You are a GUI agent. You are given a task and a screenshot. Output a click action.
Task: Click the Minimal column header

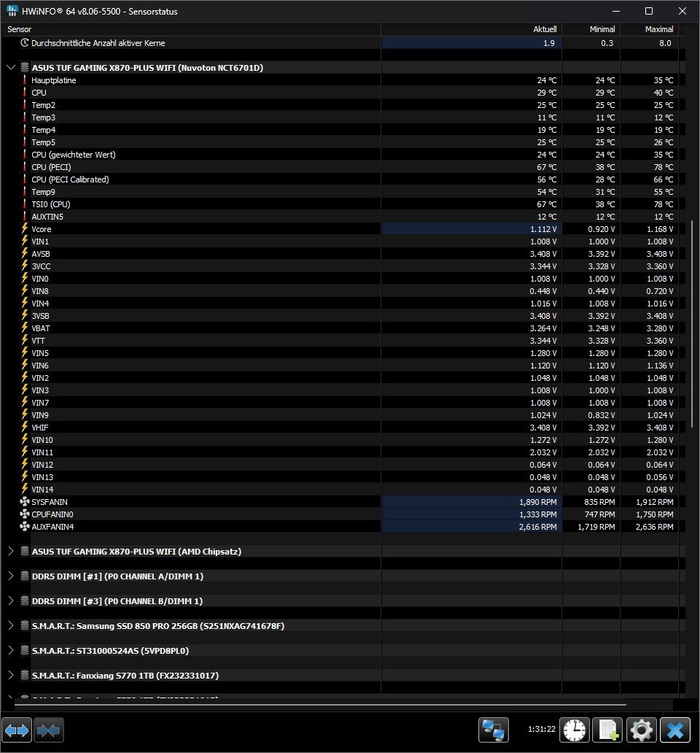click(x=591, y=29)
